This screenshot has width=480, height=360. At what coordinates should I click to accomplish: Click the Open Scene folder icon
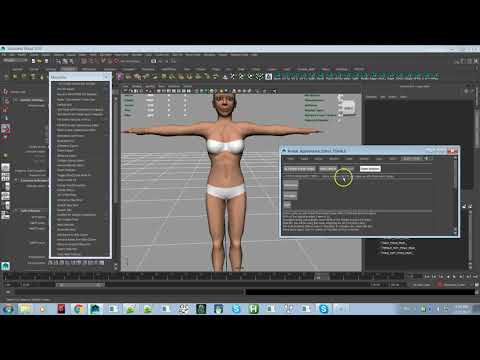pos(40,61)
